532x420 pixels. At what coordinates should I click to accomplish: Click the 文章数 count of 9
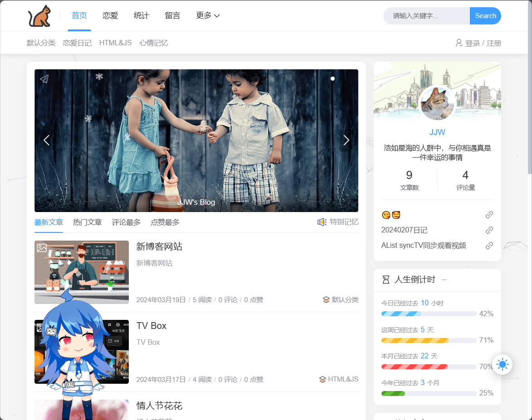pyautogui.click(x=409, y=175)
